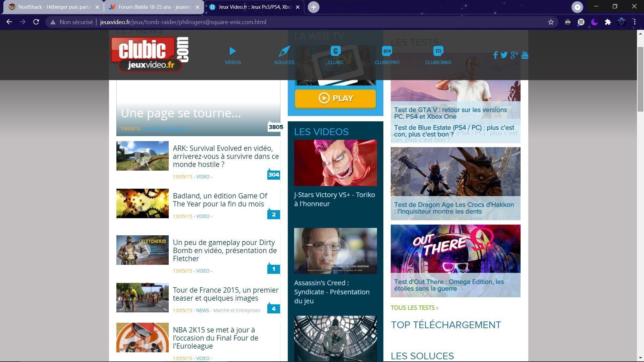Open NBA 2K15 Euroleague article
This screenshot has height=362, width=644.
point(215,338)
